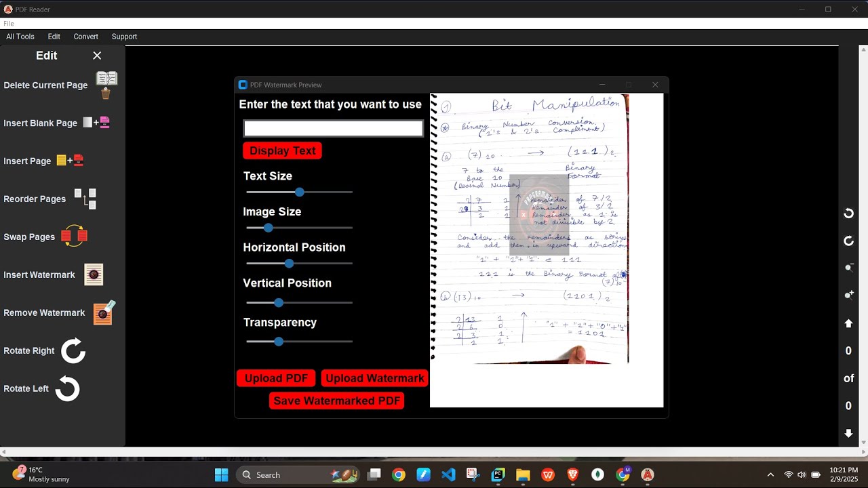Viewport: 868px width, 488px height.
Task: Click the Reorder Pages icon
Action: [85, 199]
